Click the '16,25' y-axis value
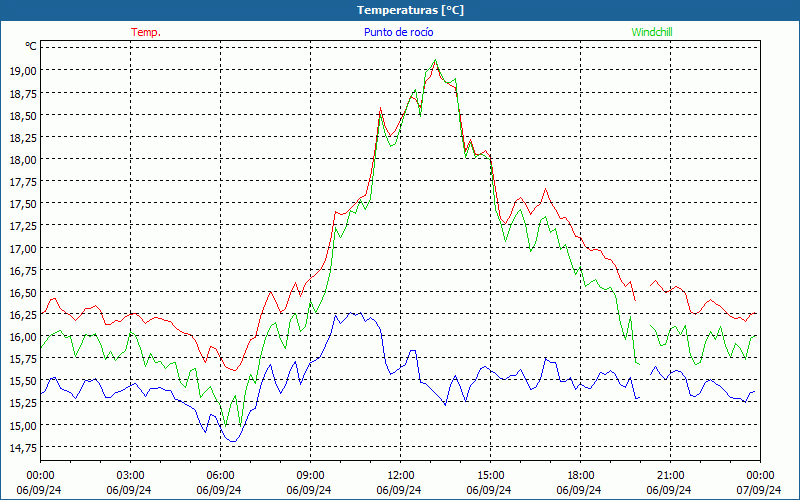 23,315
